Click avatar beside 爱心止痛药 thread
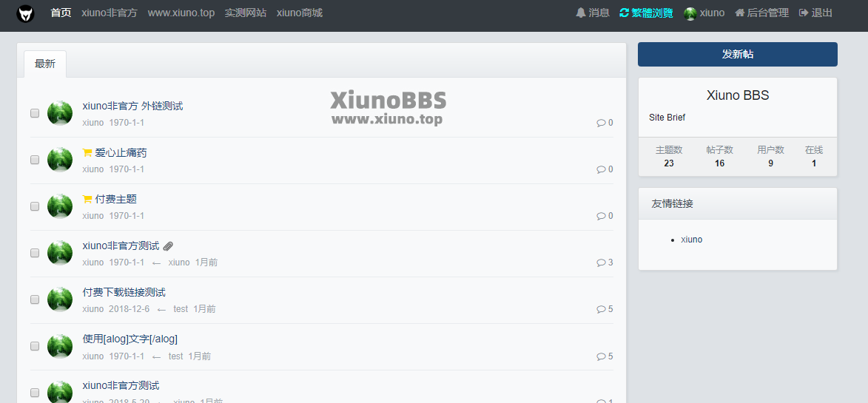868x403 pixels. (60, 159)
